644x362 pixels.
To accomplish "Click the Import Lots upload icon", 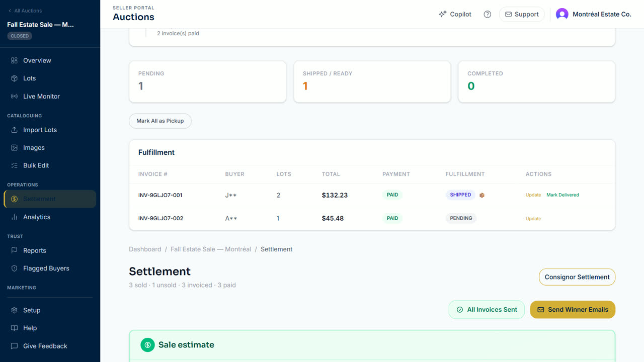I will point(14,130).
